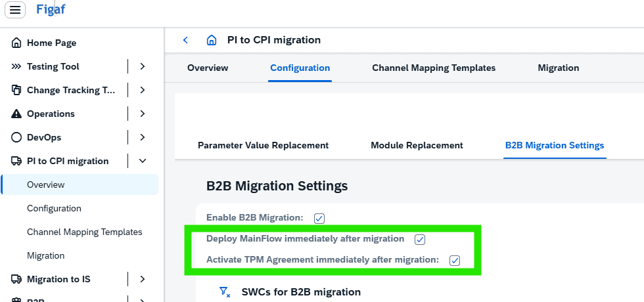The image size is (644, 302).
Task: Open Change Tracking Tool sidebar entry
Action: 71,91
